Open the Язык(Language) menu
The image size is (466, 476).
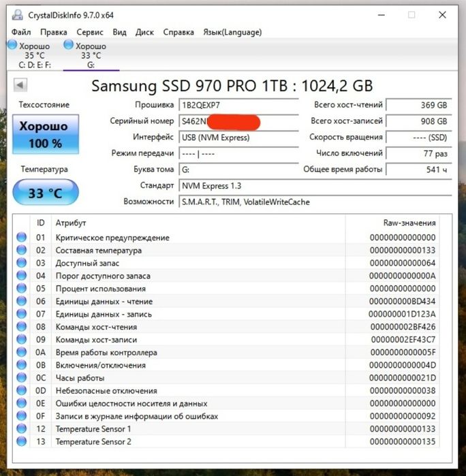(x=232, y=32)
